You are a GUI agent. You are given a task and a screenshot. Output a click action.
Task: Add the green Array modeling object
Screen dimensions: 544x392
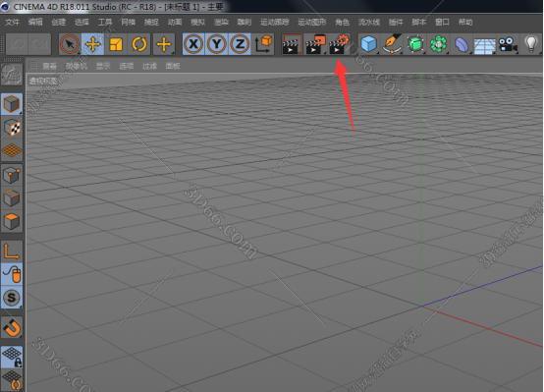pos(438,44)
